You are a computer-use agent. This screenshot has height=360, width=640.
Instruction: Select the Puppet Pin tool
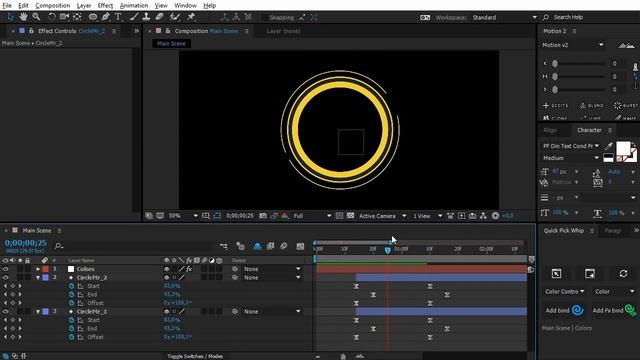(x=191, y=17)
